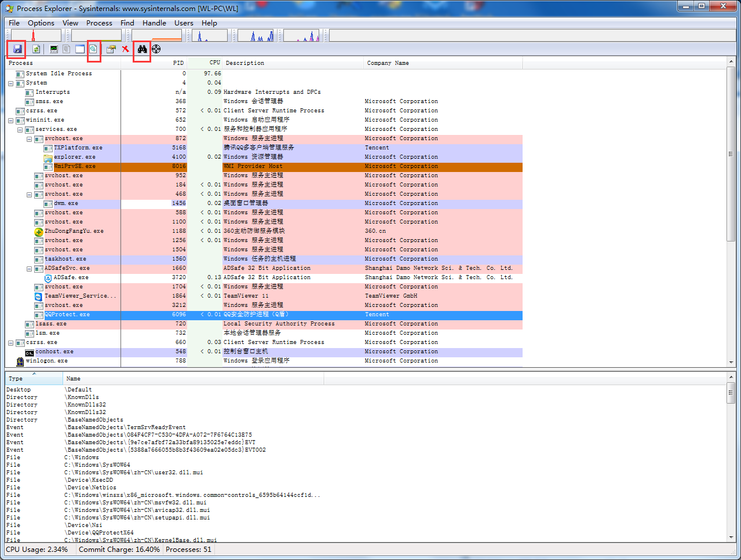Click the conhost.exe console icon
Viewport: 741px width, 560px height.
pos(30,352)
